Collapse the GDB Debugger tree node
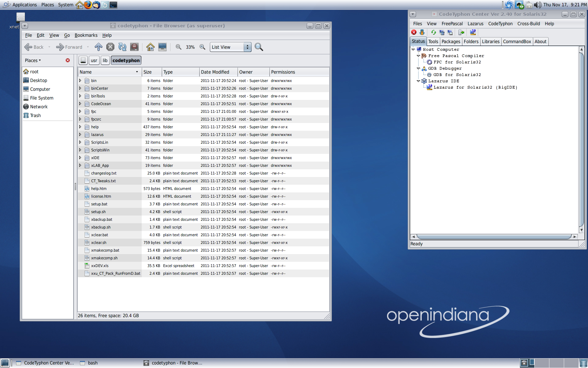 419,68
